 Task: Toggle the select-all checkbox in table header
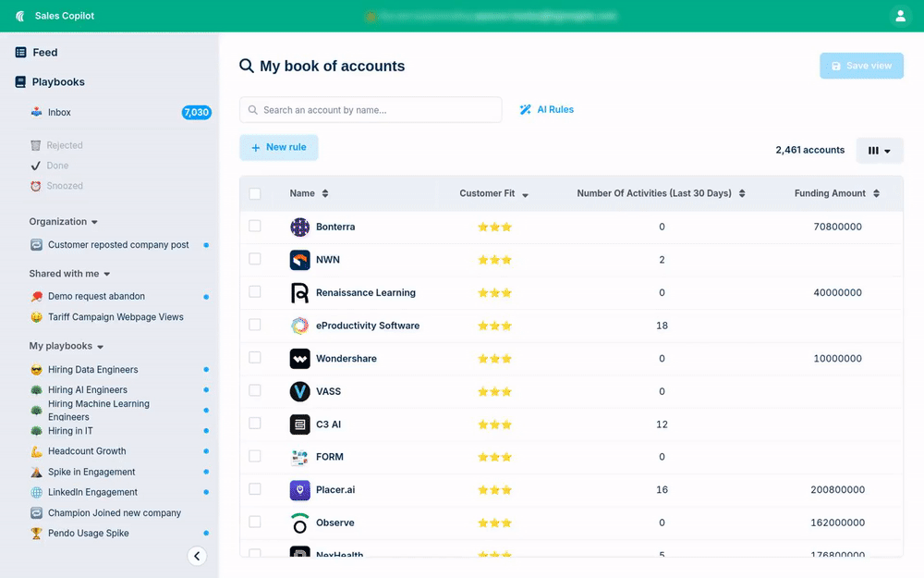(x=255, y=193)
